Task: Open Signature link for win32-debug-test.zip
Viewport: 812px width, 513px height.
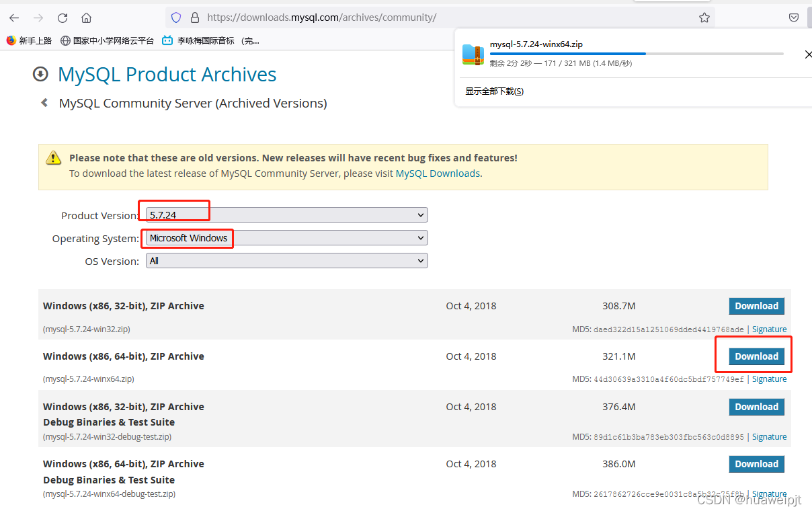Action: click(769, 437)
